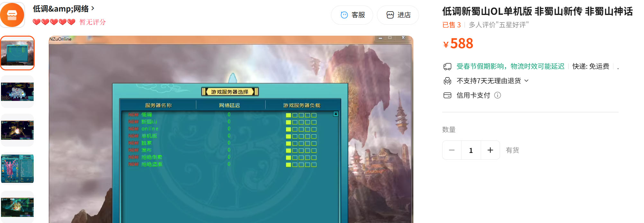Enter the shop with 进店 button
The width and height of the screenshot is (644, 223).
coord(398,15)
